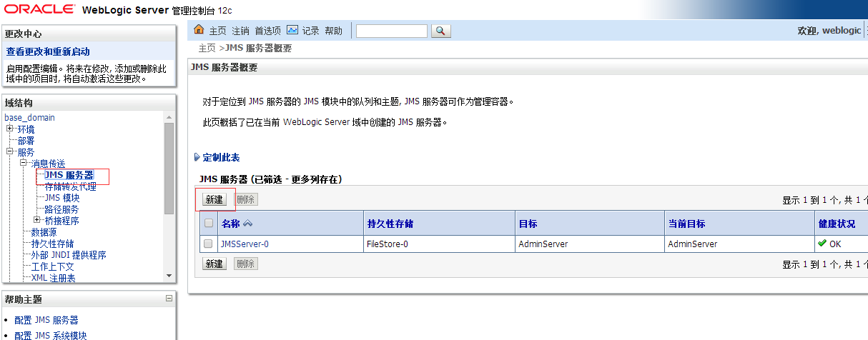Tick the select-all checkbox in table header
The image size is (868, 340).
click(x=209, y=224)
